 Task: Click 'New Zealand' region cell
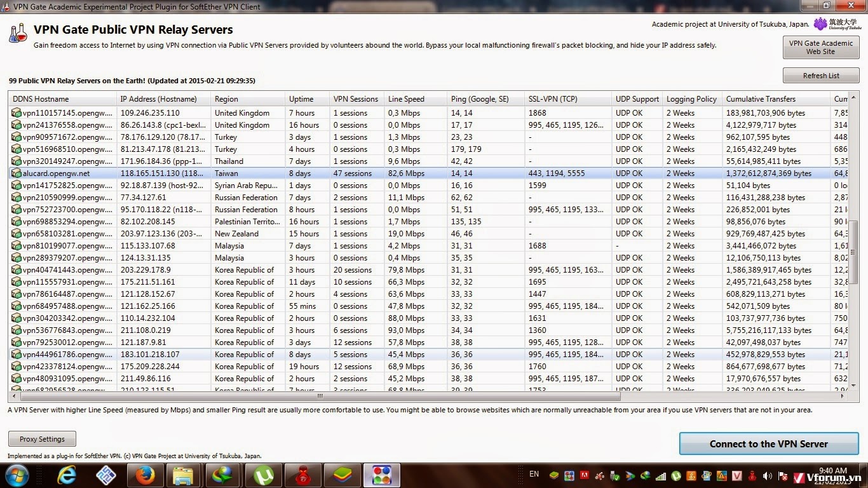coord(236,234)
